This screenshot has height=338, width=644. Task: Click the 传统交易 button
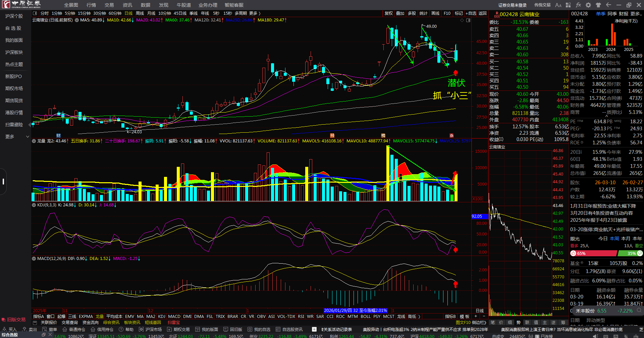point(542,5)
